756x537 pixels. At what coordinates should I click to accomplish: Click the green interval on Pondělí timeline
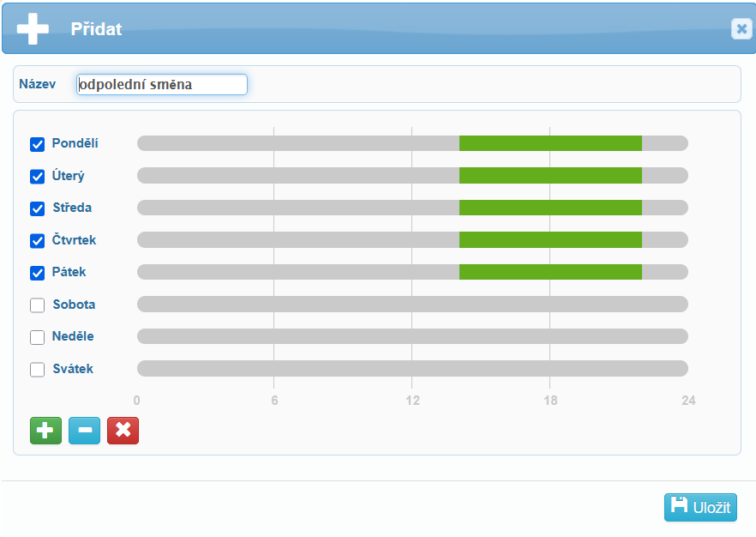(550, 143)
